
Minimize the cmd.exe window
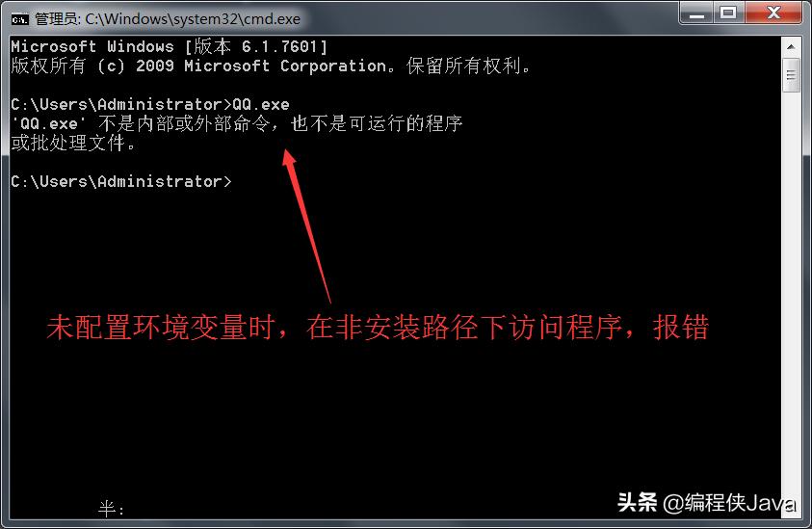[696, 13]
